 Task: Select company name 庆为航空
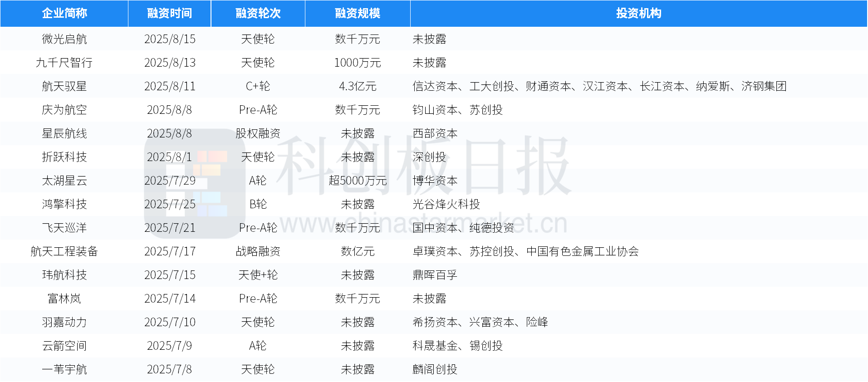click(64, 110)
